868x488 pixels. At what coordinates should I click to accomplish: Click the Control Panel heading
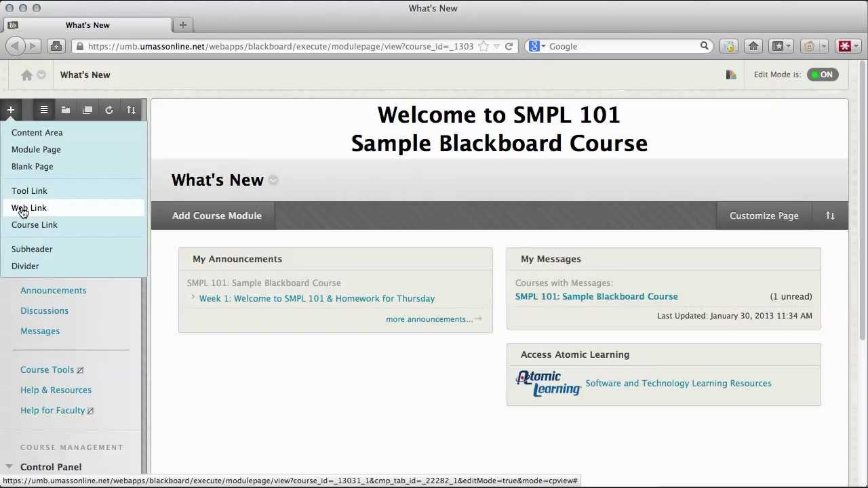(51, 467)
